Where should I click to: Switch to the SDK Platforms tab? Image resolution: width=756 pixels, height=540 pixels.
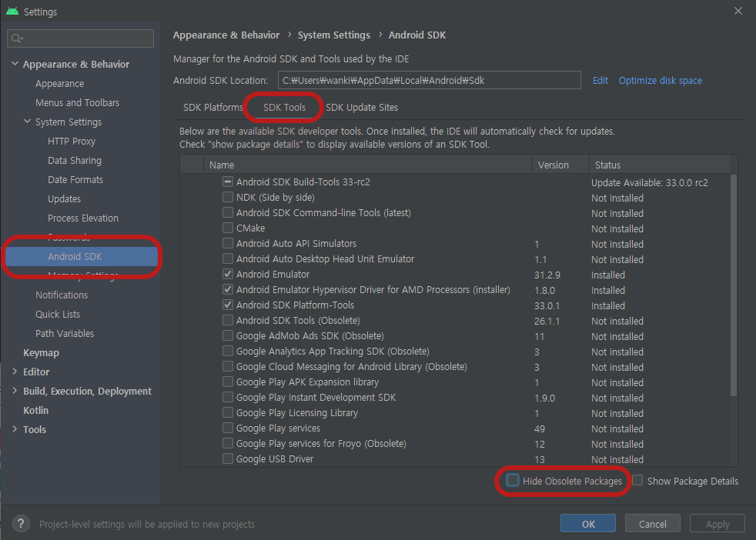pos(212,108)
